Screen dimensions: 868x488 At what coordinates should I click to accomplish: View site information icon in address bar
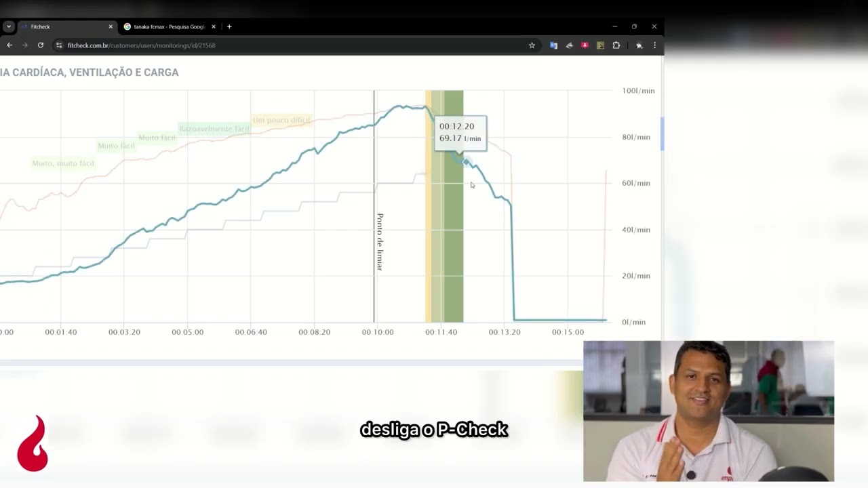59,45
